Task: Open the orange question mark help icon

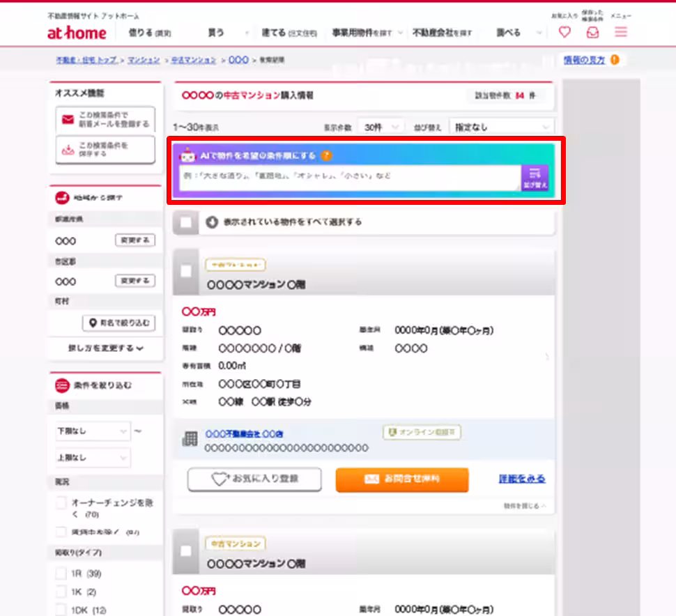Action: 326,155
